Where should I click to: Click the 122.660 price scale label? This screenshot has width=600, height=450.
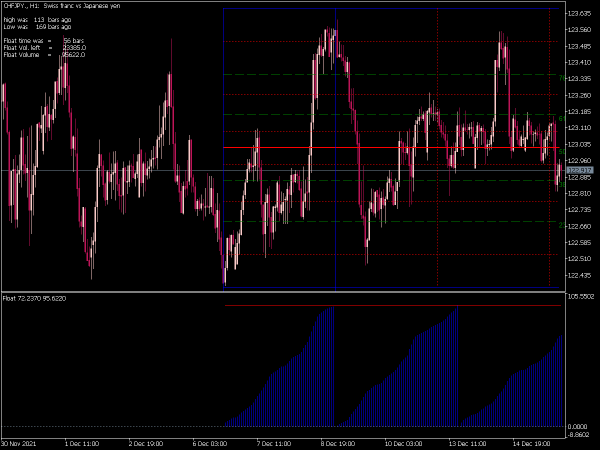click(x=579, y=226)
